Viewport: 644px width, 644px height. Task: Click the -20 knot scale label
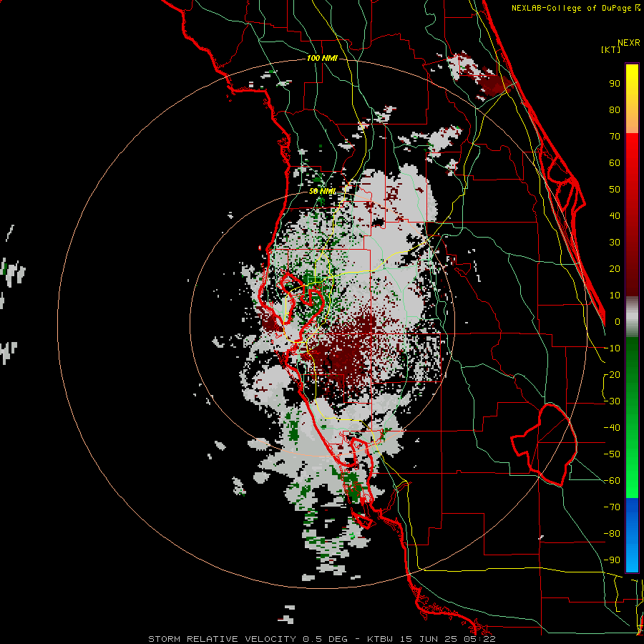(x=612, y=375)
